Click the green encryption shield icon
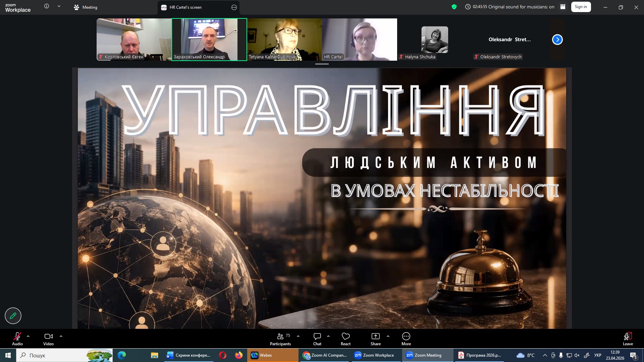Image resolution: width=644 pixels, height=362 pixels. pos(454,7)
